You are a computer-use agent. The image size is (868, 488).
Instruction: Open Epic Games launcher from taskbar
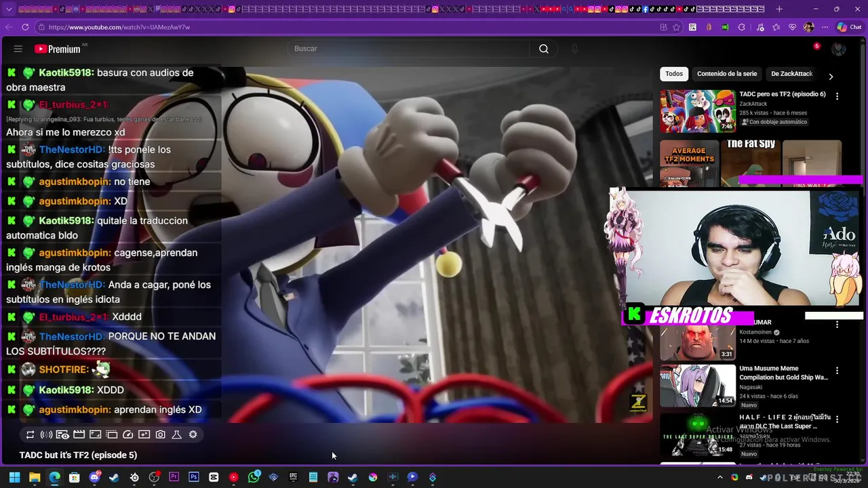(x=293, y=477)
